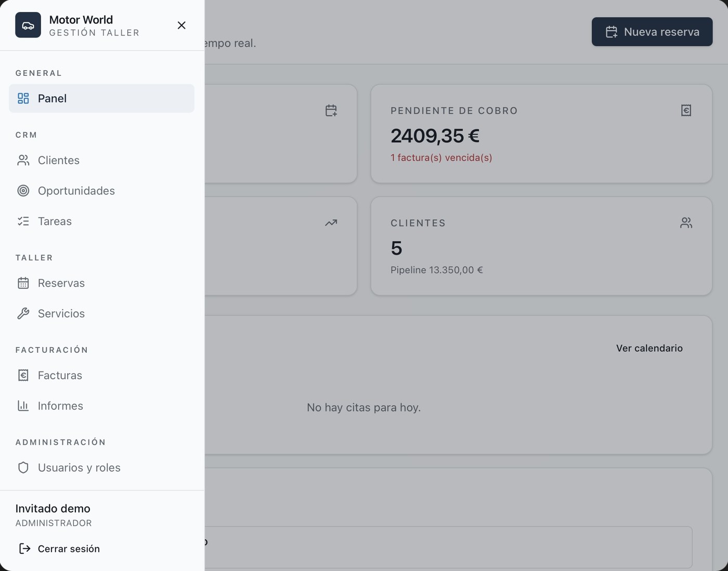The width and height of the screenshot is (728, 571).
Task: Click the Tareas checklist icon
Action: click(23, 221)
